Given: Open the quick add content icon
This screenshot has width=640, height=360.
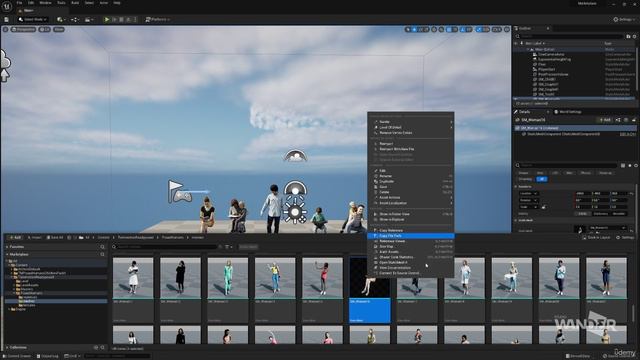Looking at the screenshot, I should 61,19.
